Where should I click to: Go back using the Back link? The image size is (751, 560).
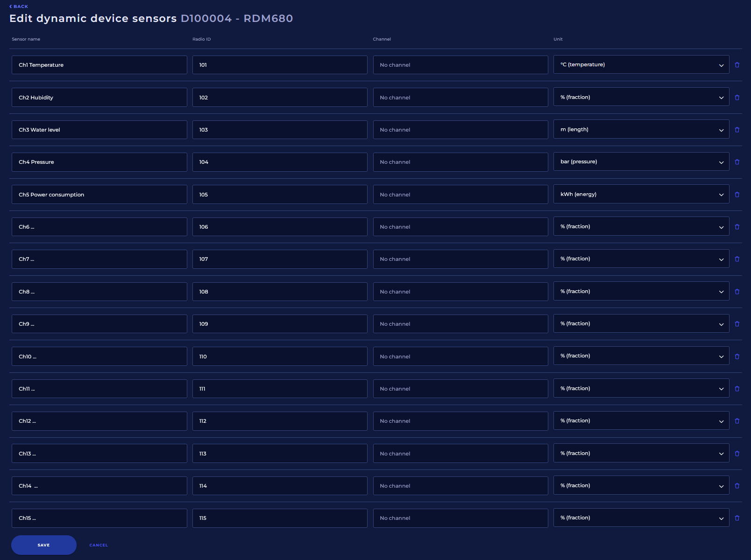coord(19,7)
